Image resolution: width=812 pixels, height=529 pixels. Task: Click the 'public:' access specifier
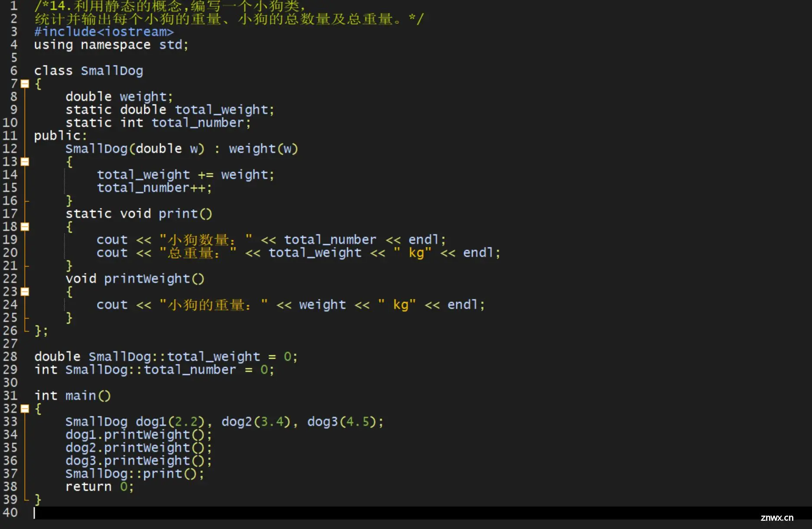[x=61, y=136]
